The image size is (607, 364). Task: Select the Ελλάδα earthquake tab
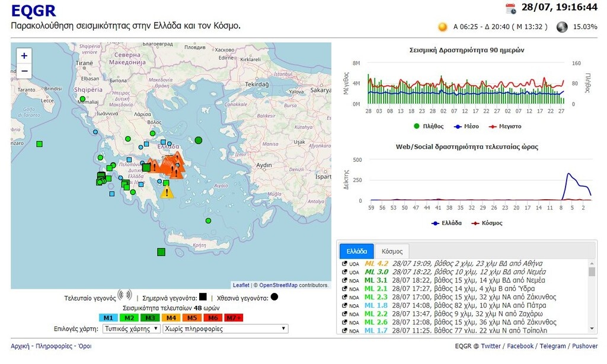358,251
